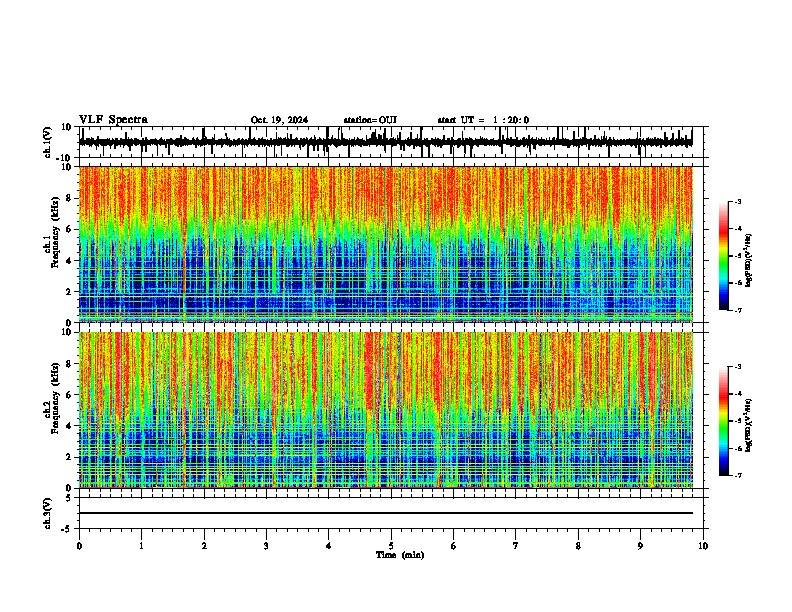This screenshot has height=612, width=792.
Task: Click the "ch.3(V)" axis label
Action: pos(48,513)
